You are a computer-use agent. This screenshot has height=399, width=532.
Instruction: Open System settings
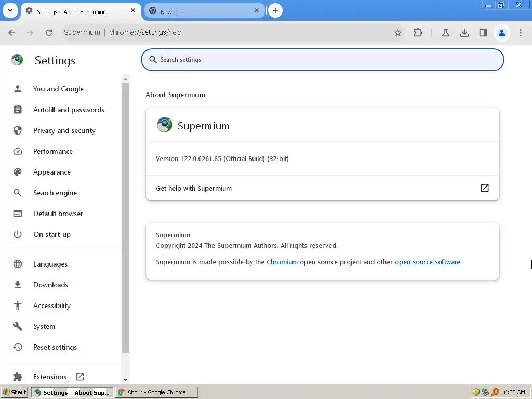(x=44, y=326)
